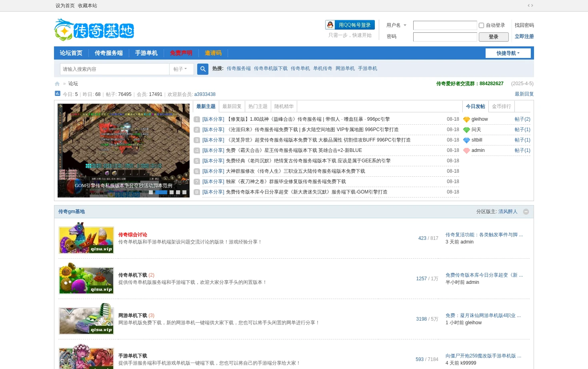This screenshot has height=369, width=588.
Task: Collapse the 传奇gm基地 section
Action: click(x=526, y=211)
